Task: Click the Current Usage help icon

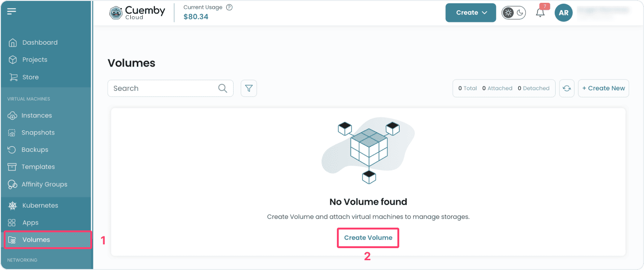Action: point(229,7)
